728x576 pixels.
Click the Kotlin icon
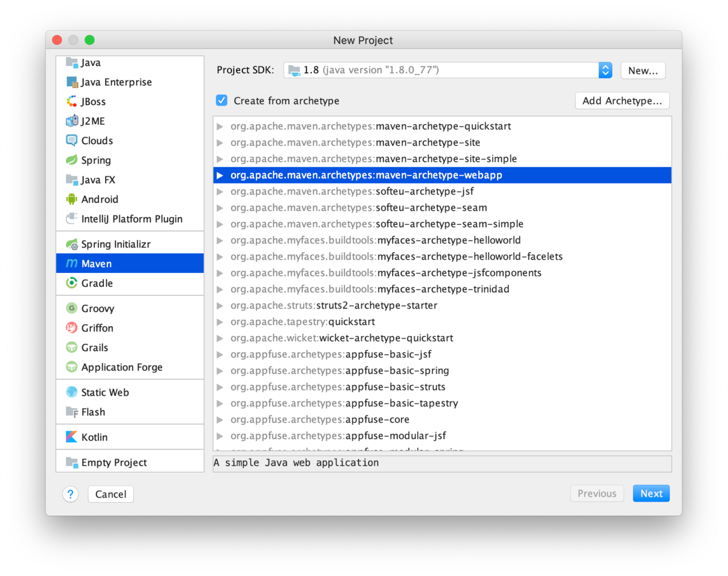coord(72,437)
